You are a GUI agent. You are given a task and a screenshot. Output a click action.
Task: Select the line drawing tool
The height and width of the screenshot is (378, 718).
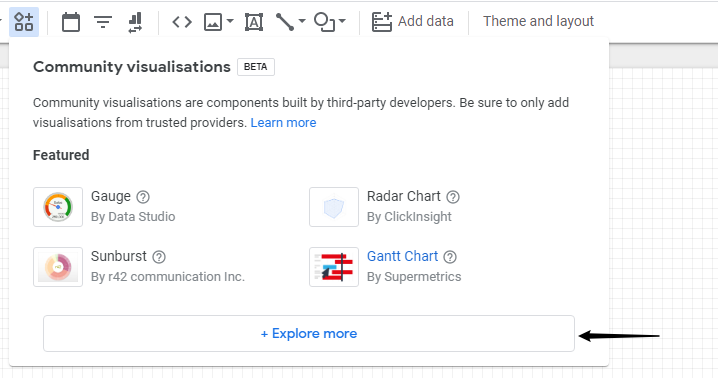click(x=285, y=22)
